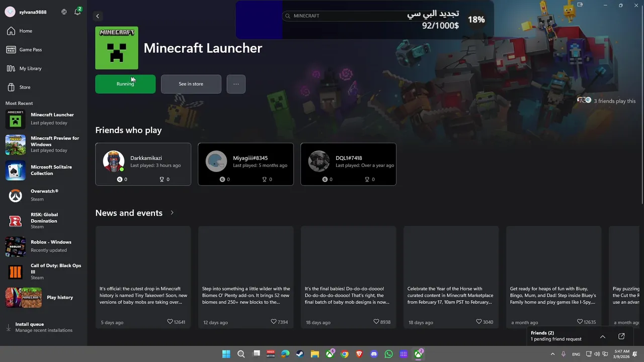This screenshot has height=362, width=644.
Task: Open My Library in sidebar
Action: pyautogui.click(x=43, y=68)
